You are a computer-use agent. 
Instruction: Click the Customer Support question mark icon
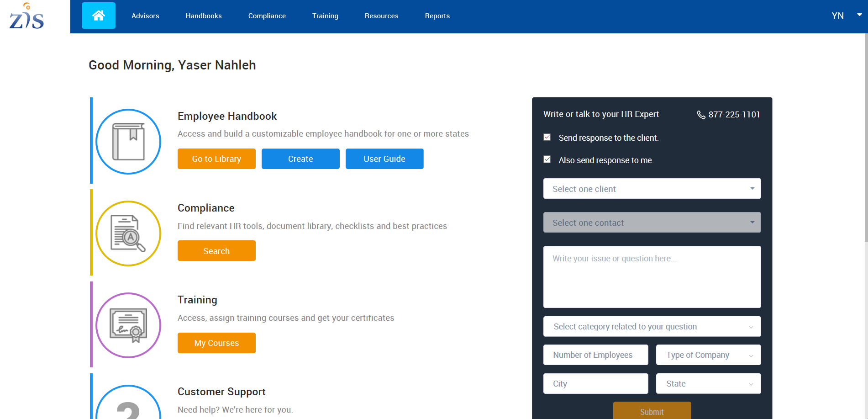coord(128,404)
